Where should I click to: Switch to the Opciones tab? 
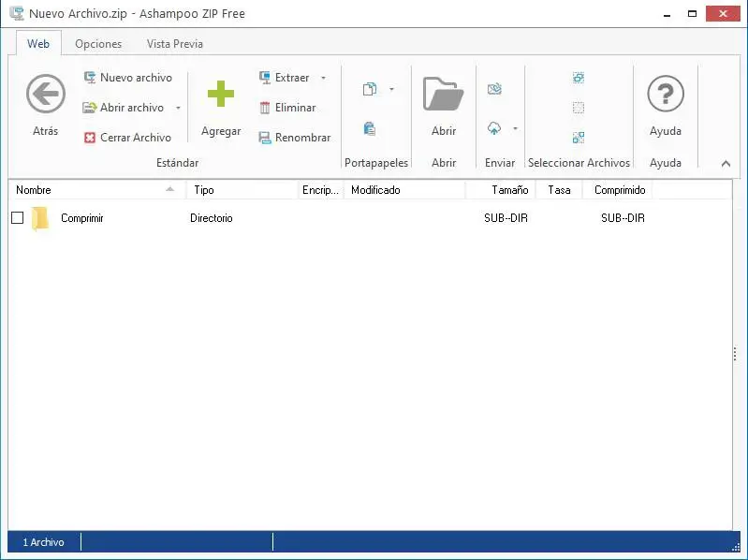(98, 44)
